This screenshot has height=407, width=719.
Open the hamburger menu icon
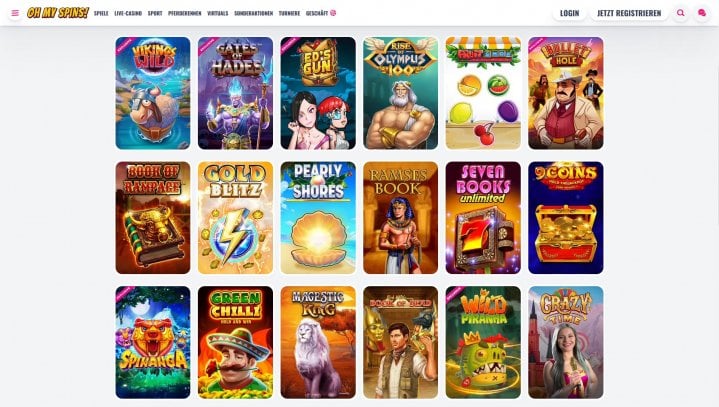(15, 13)
